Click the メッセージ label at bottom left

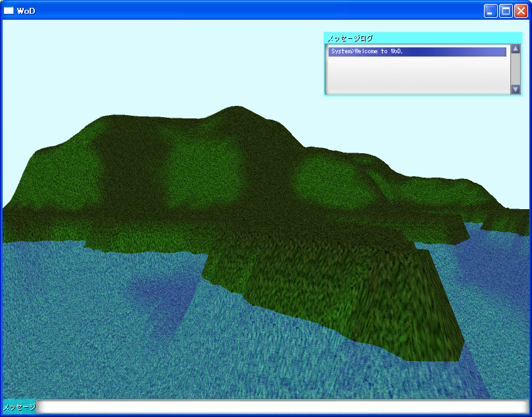[19, 407]
